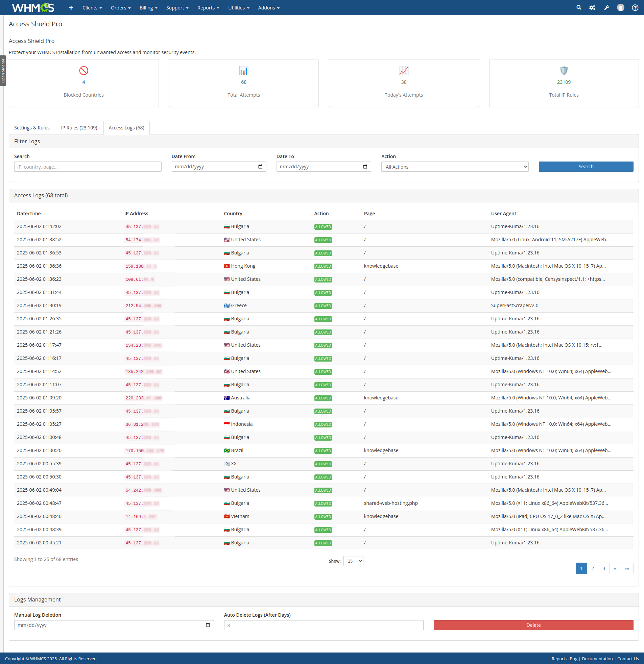Click the Hong Kong flag icon

227,266
